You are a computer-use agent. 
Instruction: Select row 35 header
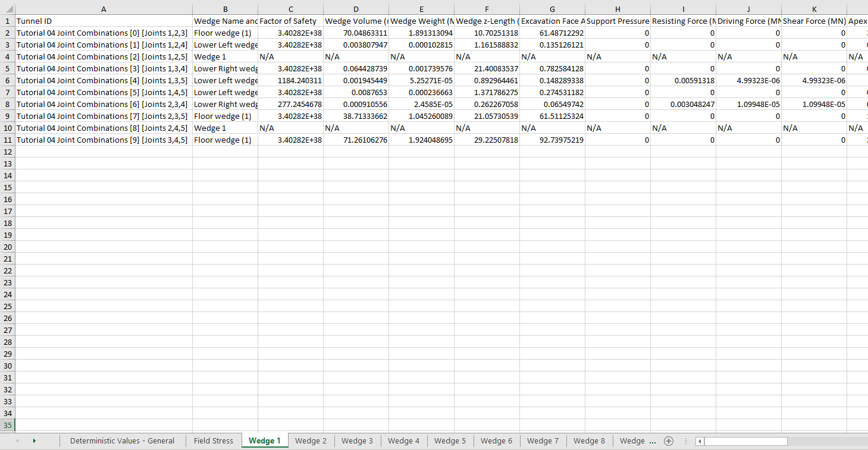[x=7, y=425]
